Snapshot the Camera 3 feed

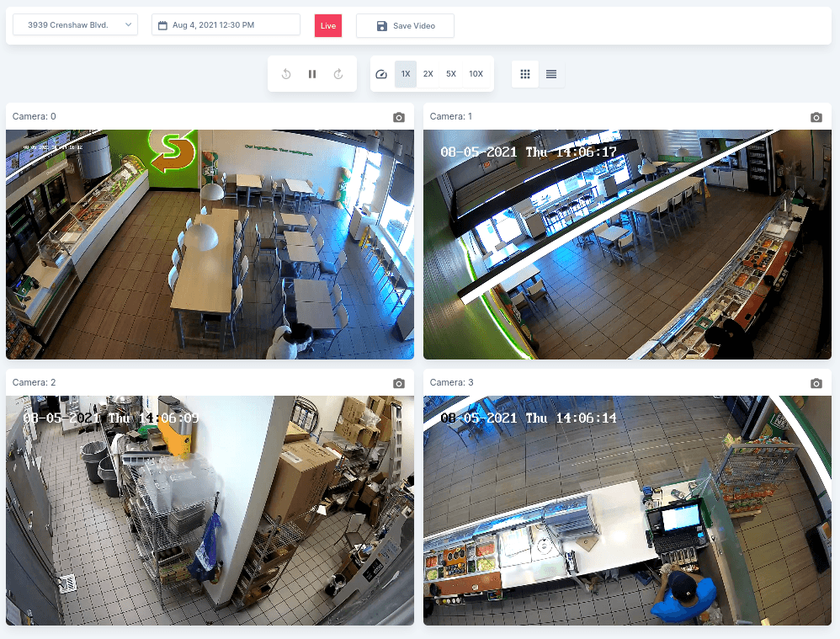click(x=816, y=383)
